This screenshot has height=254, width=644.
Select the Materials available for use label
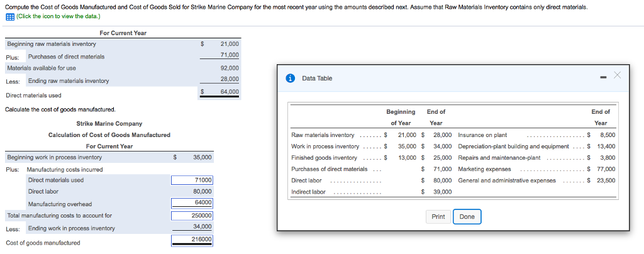[x=42, y=68]
